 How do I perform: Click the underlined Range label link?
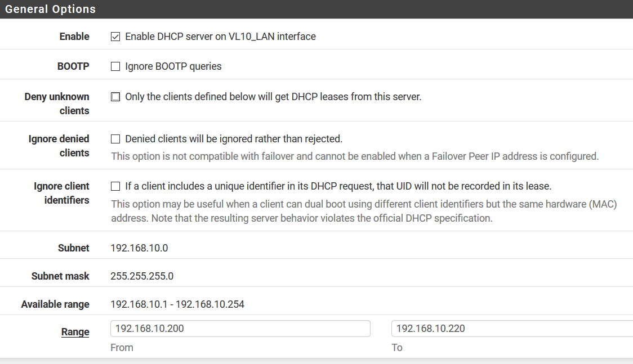[x=75, y=332]
